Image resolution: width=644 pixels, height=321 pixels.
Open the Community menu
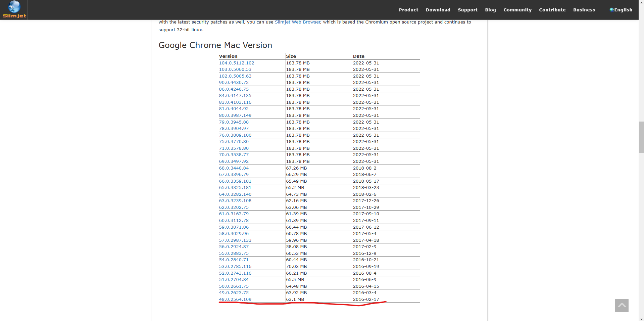click(x=517, y=10)
